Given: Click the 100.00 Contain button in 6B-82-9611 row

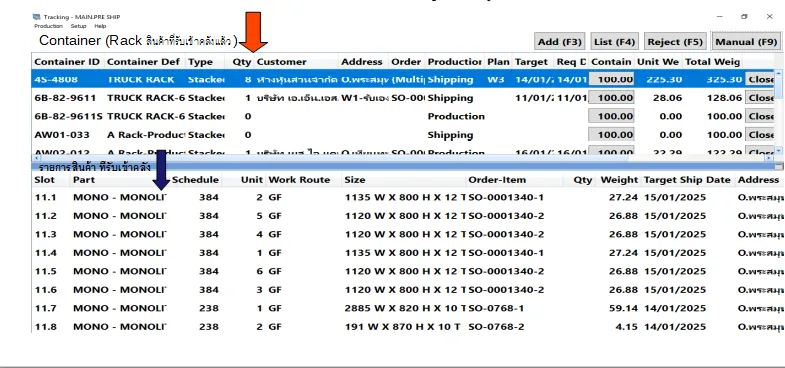Looking at the screenshot, I should (x=612, y=98).
